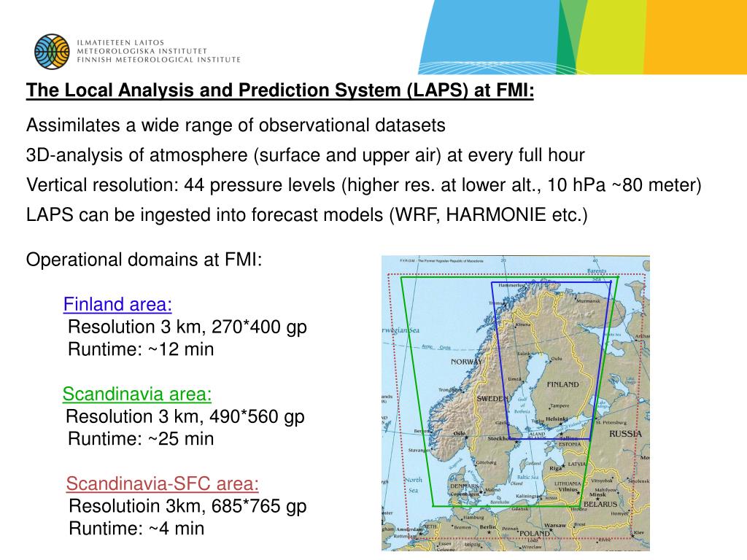Click the "Scandinavia area:" link
Viewport: 747px width, 560px height.
[x=136, y=394]
